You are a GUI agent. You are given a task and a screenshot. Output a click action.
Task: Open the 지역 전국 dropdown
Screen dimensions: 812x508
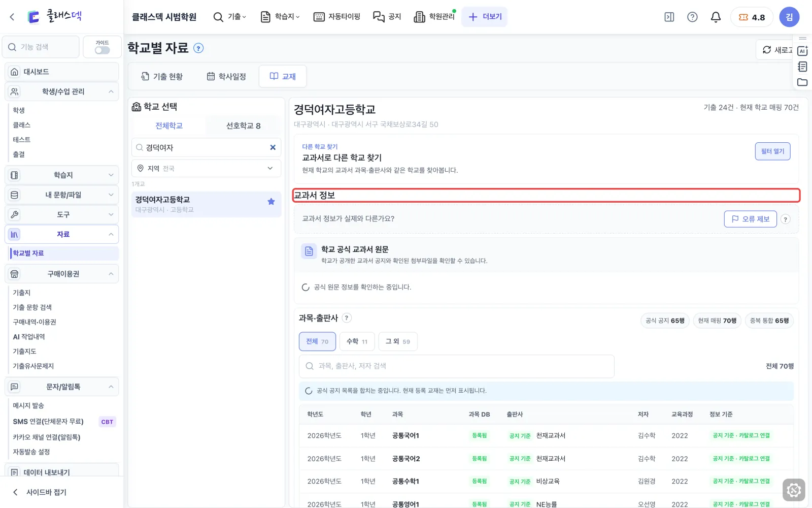click(206, 168)
